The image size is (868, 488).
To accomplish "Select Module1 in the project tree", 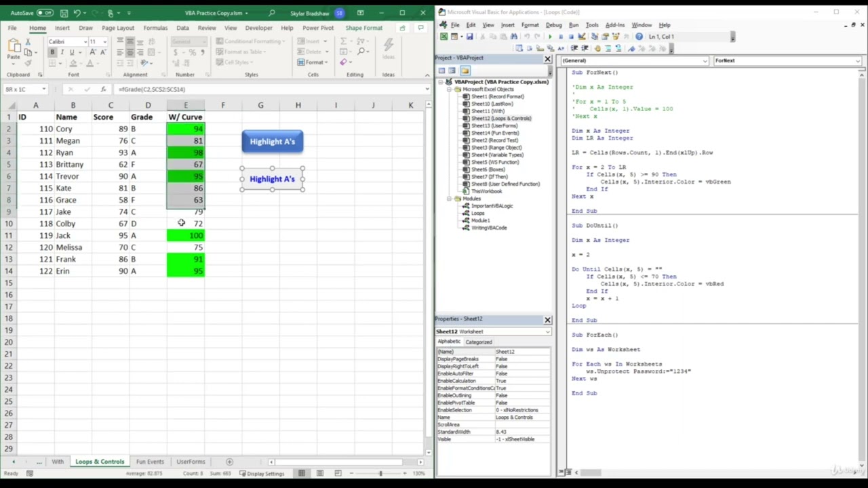I will (x=480, y=220).
